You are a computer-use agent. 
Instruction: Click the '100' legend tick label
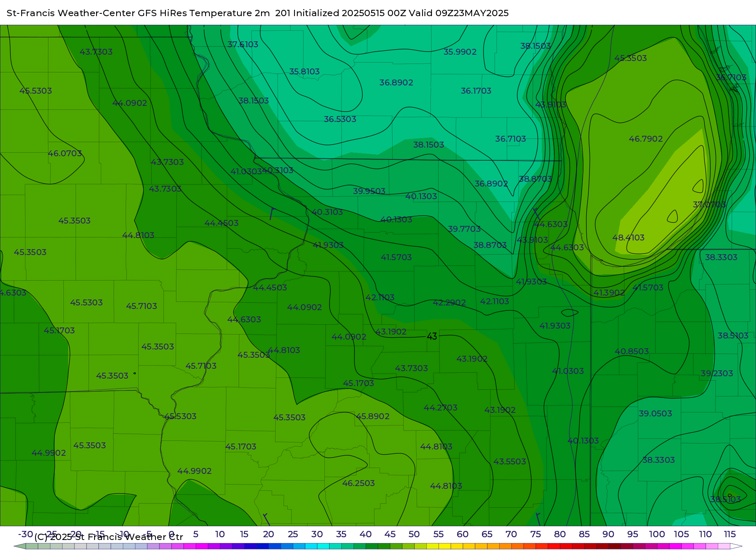click(657, 534)
